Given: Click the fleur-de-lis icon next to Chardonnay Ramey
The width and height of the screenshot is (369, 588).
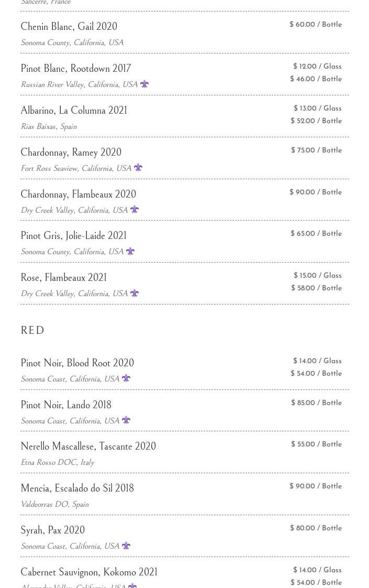Looking at the screenshot, I should [x=138, y=168].
